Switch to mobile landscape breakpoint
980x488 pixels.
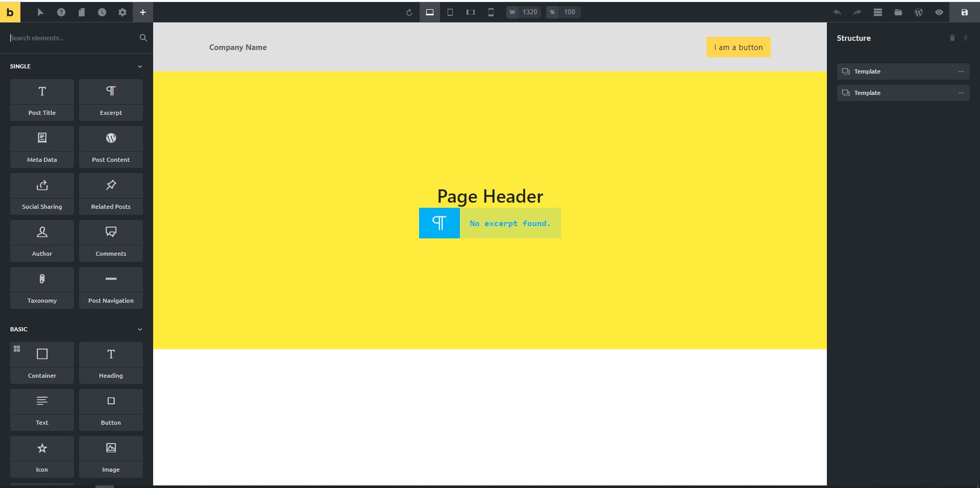[x=471, y=12]
